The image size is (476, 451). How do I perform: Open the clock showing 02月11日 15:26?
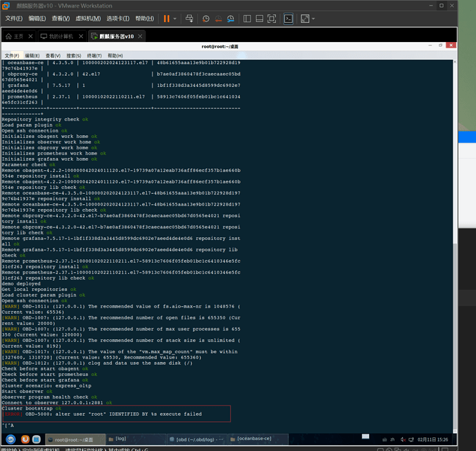click(x=433, y=439)
